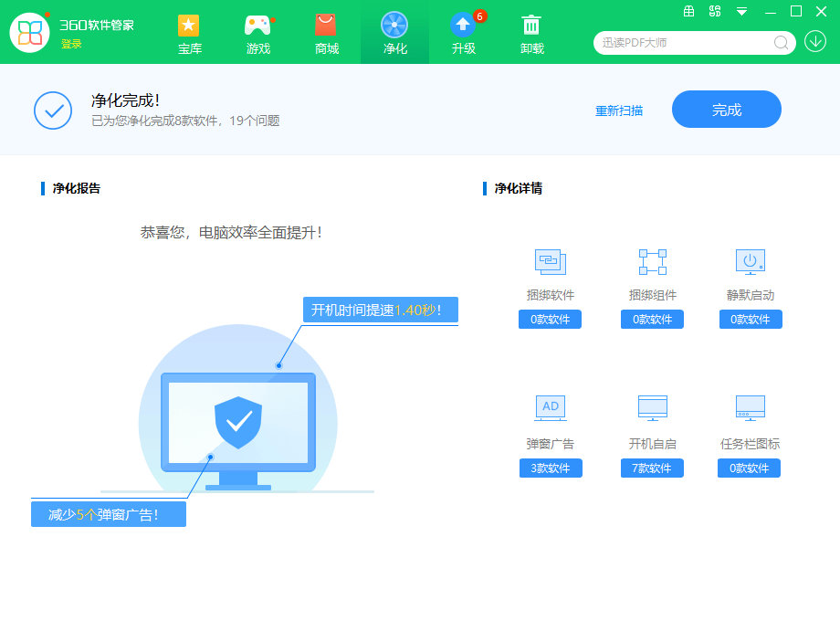
Task: Open the 升级 upgrade tab
Action: tap(463, 33)
